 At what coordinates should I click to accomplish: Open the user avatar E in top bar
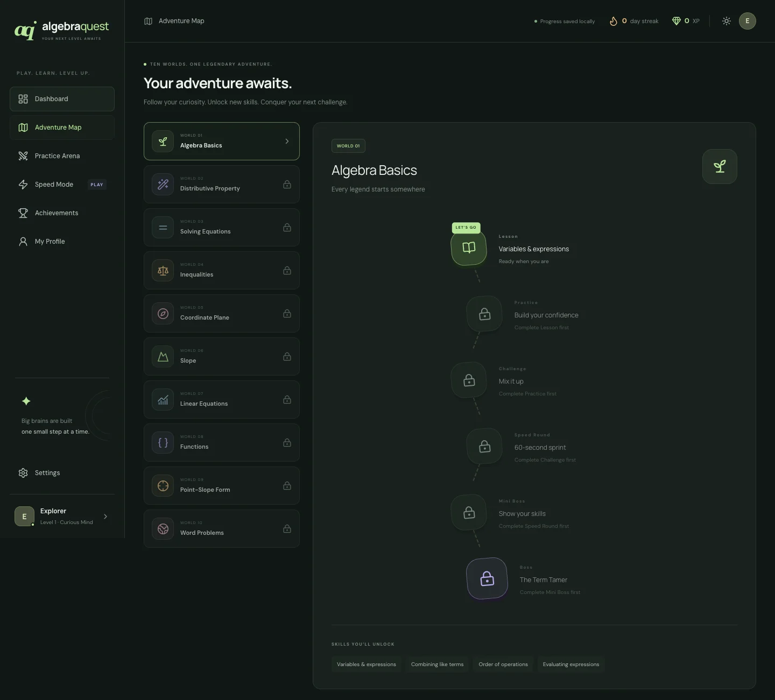click(x=747, y=21)
